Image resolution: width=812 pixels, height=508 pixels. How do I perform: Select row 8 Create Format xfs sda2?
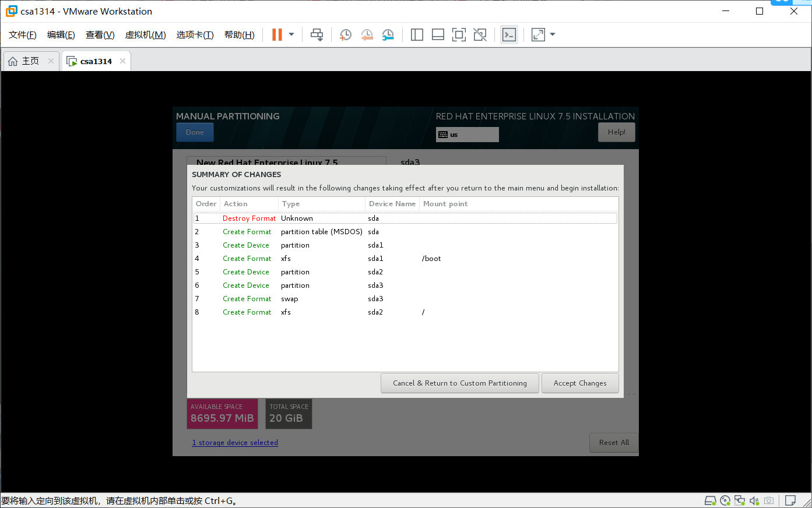pos(405,312)
